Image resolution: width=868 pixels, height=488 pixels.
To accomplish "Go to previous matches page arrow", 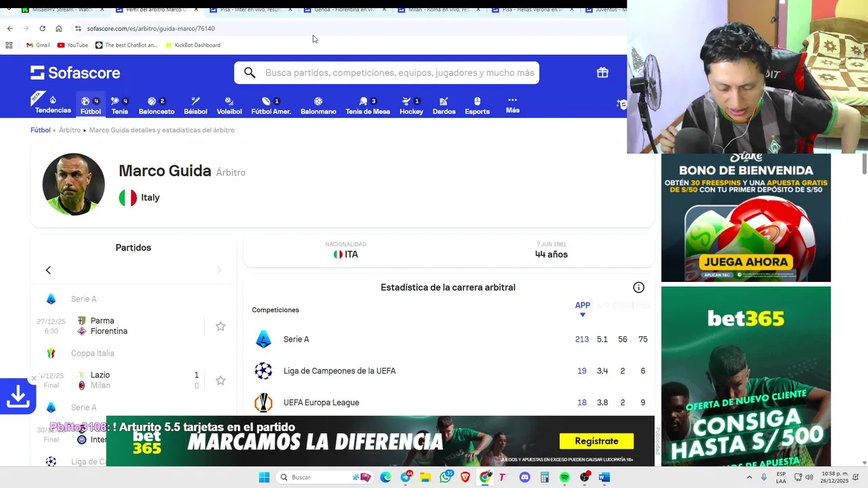I will 48,270.
